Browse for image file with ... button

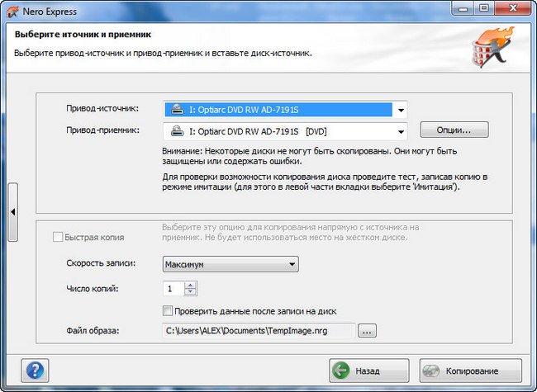367,331
